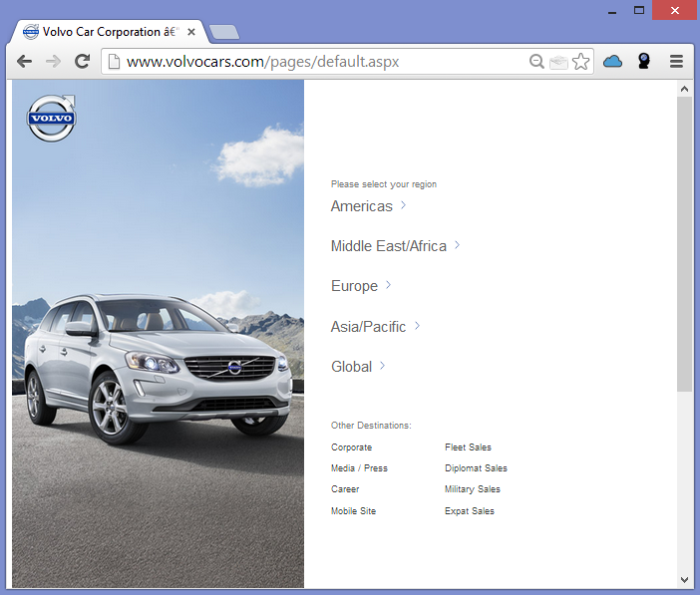Open the Corporate link
700x595 pixels.
tap(351, 447)
